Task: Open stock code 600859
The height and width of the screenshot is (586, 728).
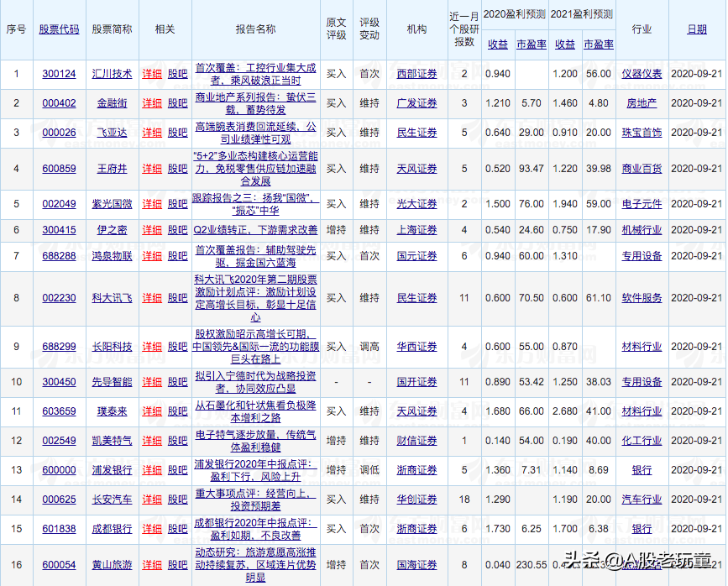Action: (x=59, y=169)
